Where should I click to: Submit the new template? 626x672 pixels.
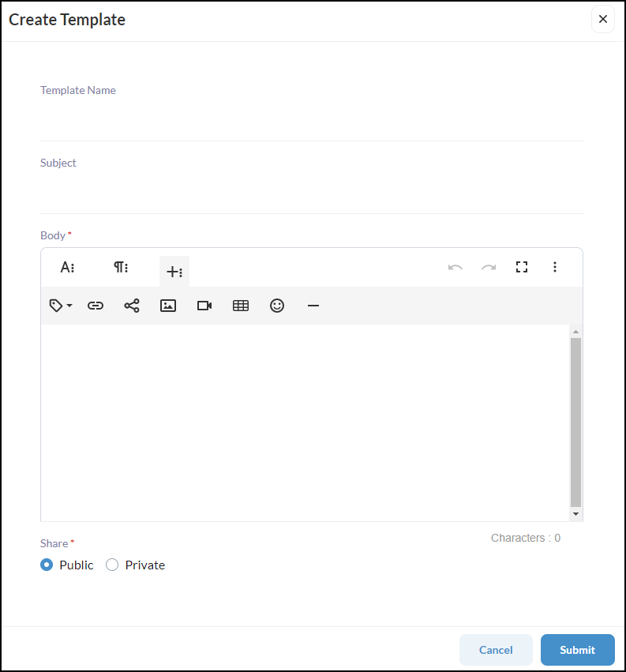tap(577, 650)
